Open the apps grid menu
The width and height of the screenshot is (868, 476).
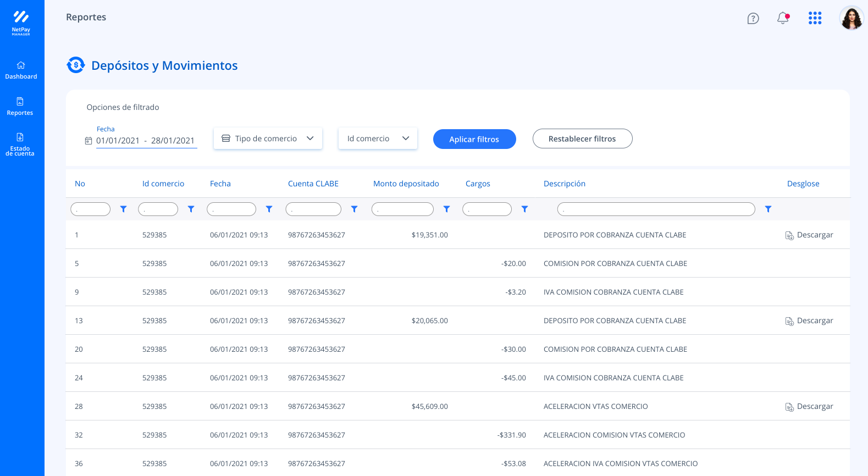tap(815, 18)
